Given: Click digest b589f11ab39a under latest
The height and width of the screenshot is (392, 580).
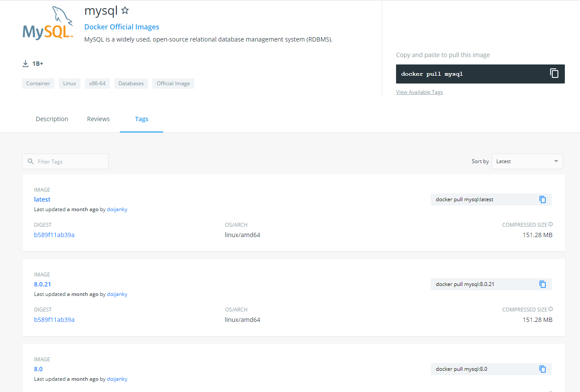Looking at the screenshot, I should (x=54, y=235).
